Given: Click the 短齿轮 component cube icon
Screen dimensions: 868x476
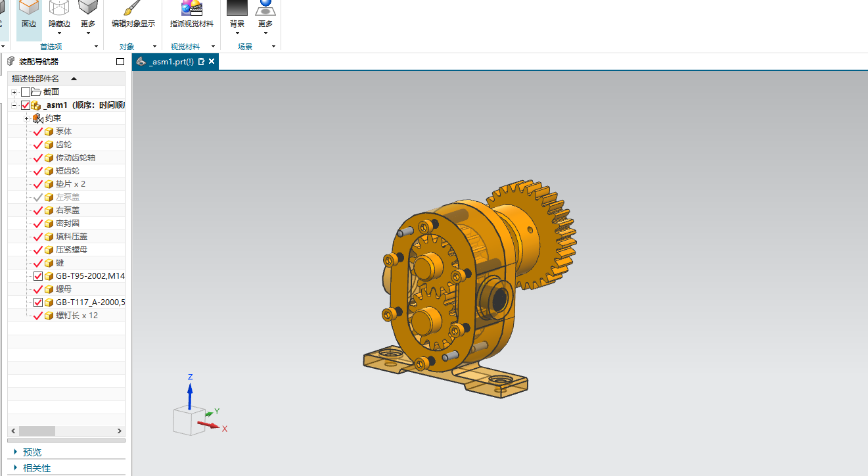Looking at the screenshot, I should point(49,171).
